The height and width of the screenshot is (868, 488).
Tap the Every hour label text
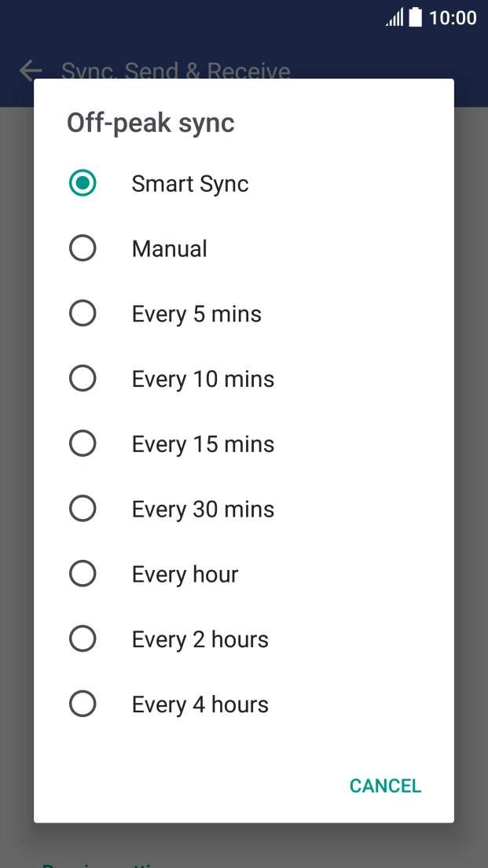click(184, 573)
